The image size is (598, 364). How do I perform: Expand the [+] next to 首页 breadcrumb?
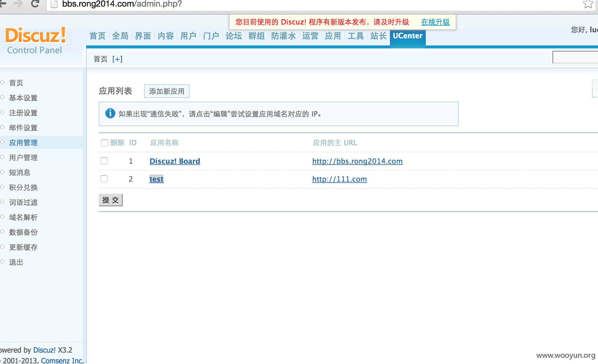pos(118,59)
